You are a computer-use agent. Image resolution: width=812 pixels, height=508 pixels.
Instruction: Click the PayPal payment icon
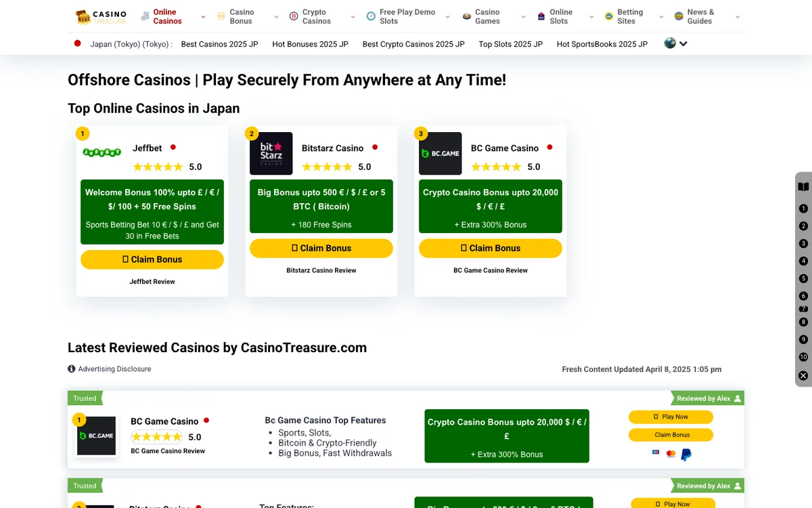coord(686,454)
